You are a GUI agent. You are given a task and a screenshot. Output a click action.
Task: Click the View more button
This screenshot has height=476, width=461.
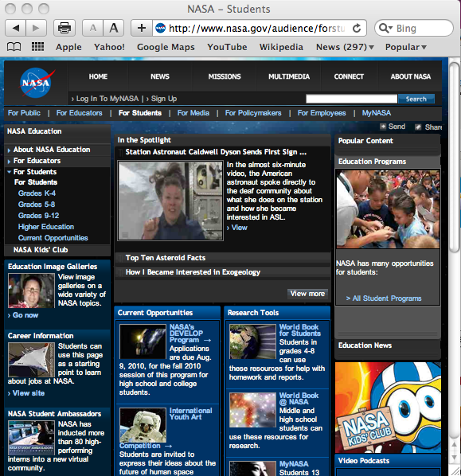[307, 294]
